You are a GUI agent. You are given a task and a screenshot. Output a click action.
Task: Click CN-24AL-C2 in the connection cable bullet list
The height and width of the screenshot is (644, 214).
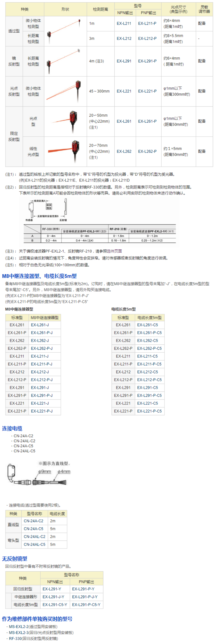tap(24, 441)
